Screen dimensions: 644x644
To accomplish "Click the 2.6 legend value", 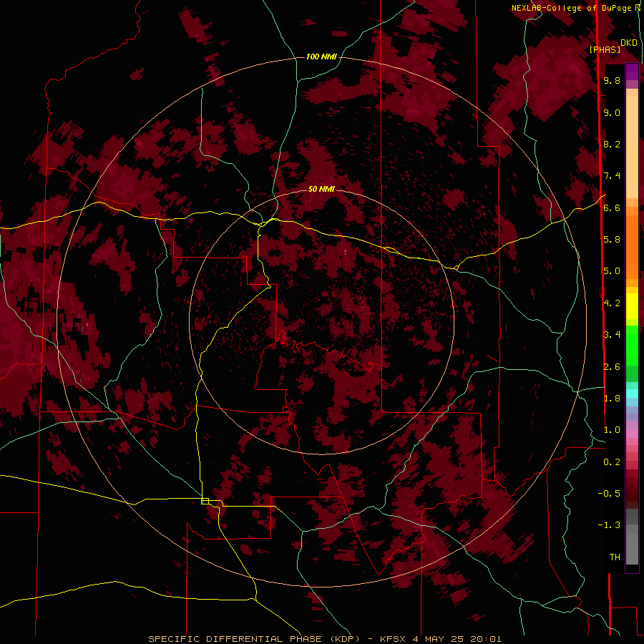I will coord(612,367).
